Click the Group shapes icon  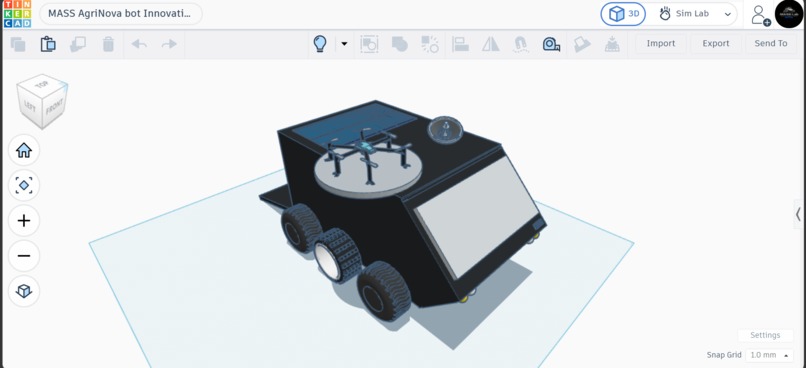[x=369, y=44]
